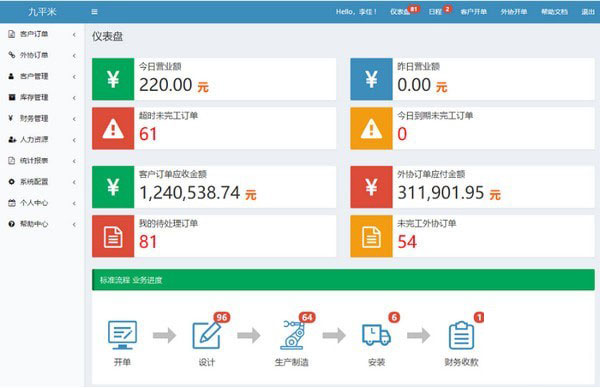
Task: Click the 生产制造 label under workflow
Action: pos(292,362)
